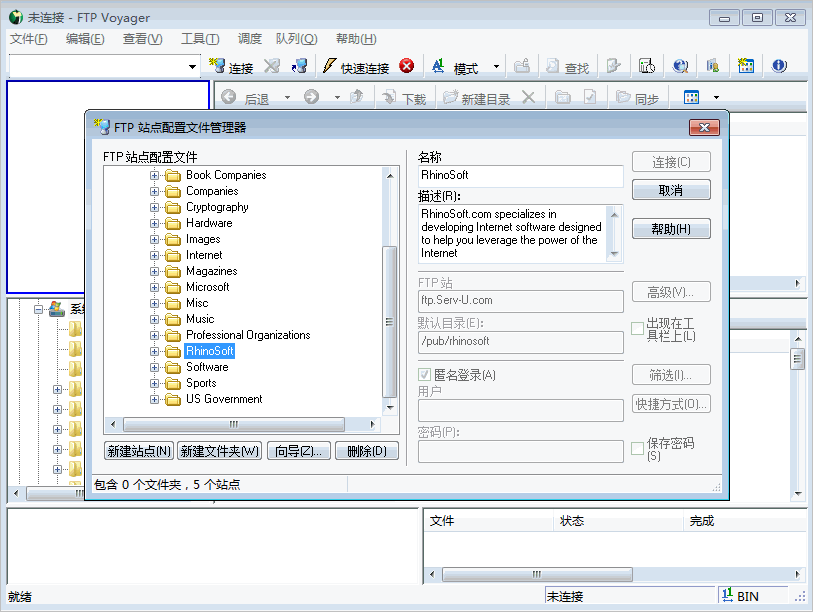Click the 名称 field containing RhinoSoft

(x=521, y=175)
